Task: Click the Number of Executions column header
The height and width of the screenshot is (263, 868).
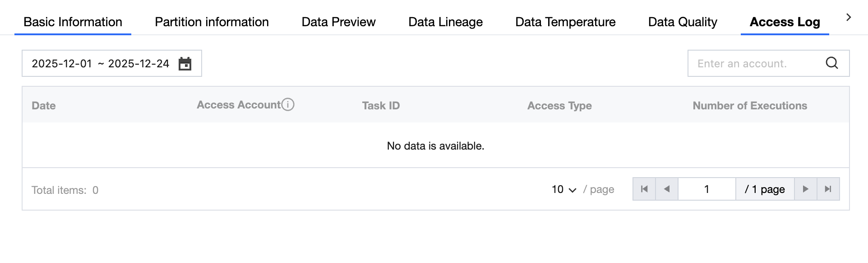Action: click(x=750, y=106)
